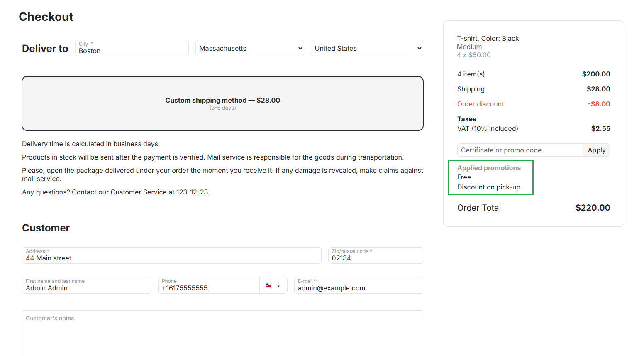Click the Discount on pick-up promotion text

point(489,187)
